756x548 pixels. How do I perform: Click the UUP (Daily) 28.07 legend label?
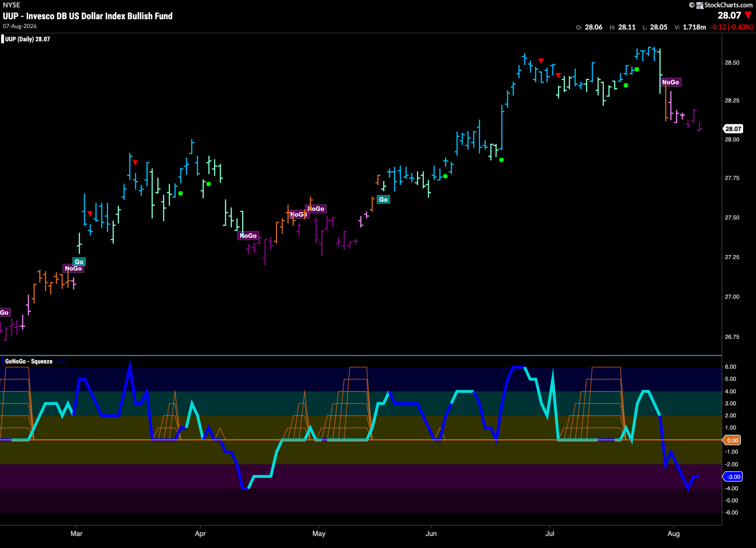pos(27,39)
